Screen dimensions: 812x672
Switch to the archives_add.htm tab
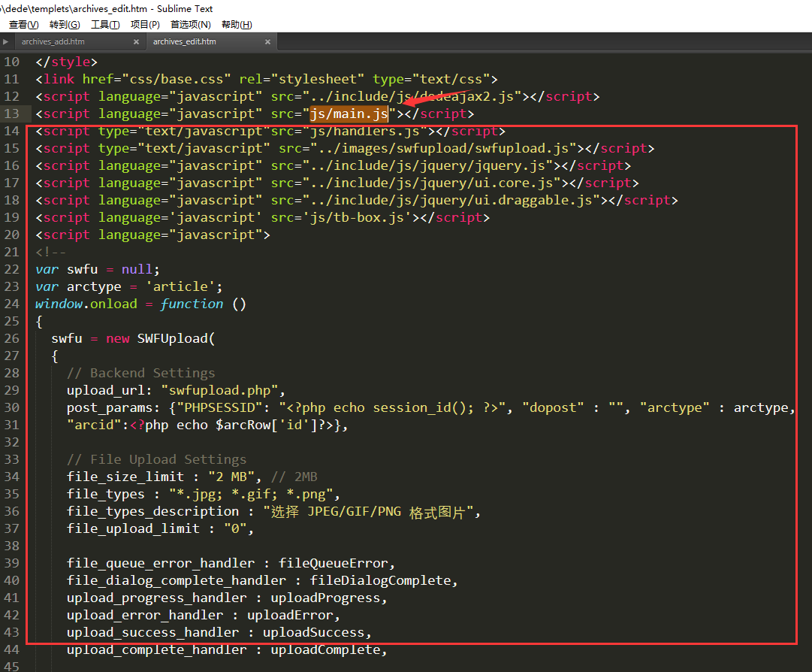coord(53,42)
